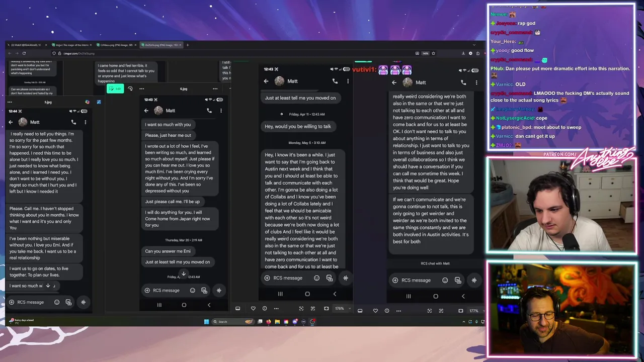Image resolution: width=644 pixels, height=362 pixels.
Task: Tap the call icon in the 176% viewer's chat
Action: click(335, 81)
